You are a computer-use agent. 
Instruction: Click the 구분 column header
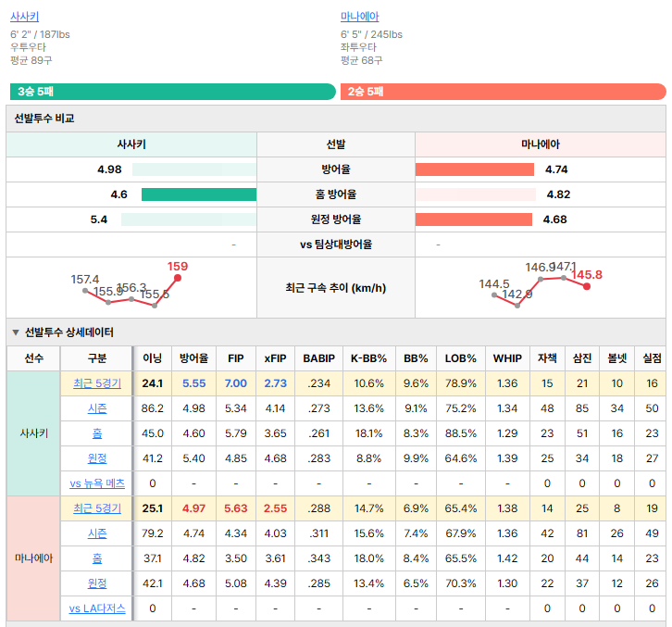click(97, 358)
